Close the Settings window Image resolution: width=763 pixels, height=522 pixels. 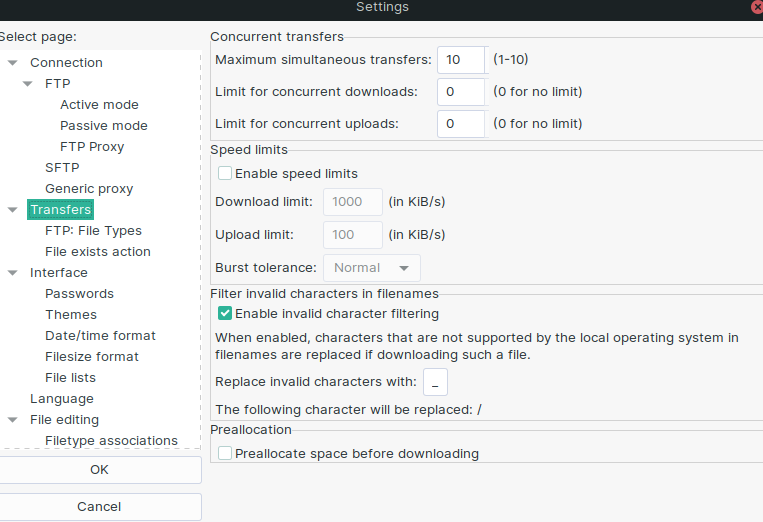click(x=755, y=7)
